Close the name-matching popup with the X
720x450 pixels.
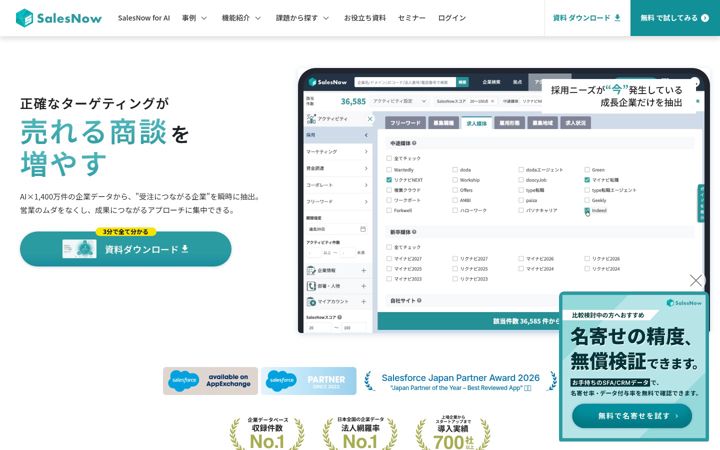[696, 281]
